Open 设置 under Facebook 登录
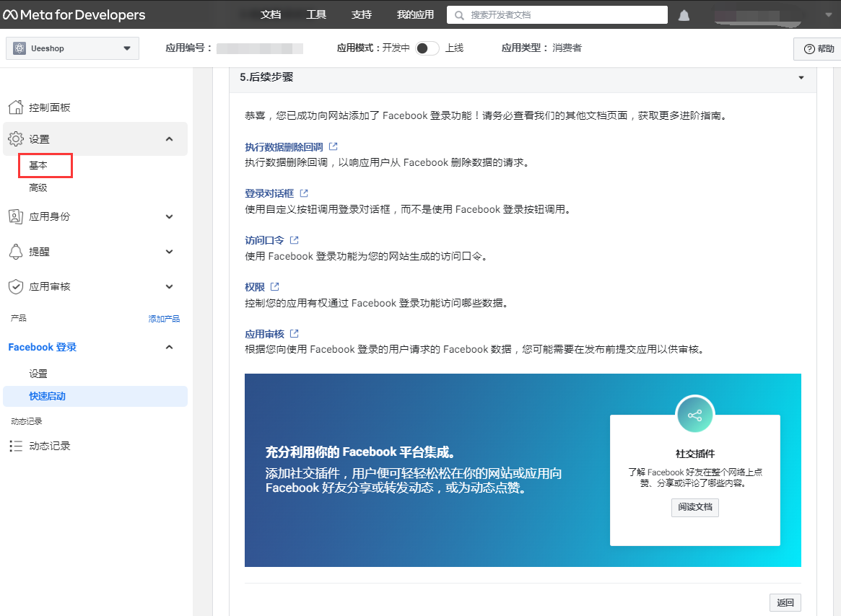The width and height of the screenshot is (841, 616). (38, 374)
